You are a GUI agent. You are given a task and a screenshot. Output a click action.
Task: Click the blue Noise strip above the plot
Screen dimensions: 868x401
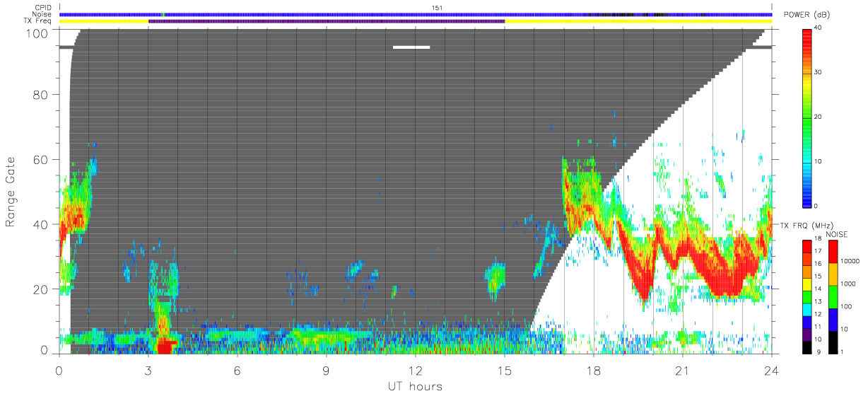(416, 14)
